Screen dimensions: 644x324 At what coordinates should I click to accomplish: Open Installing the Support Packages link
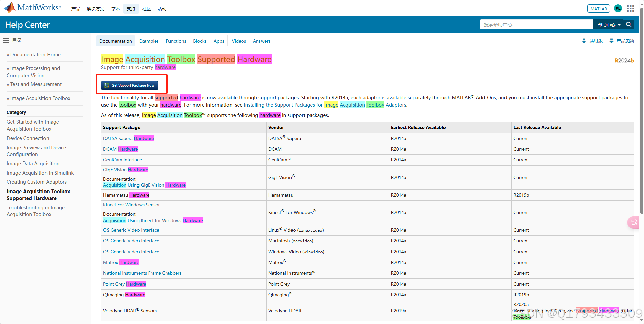325,105
